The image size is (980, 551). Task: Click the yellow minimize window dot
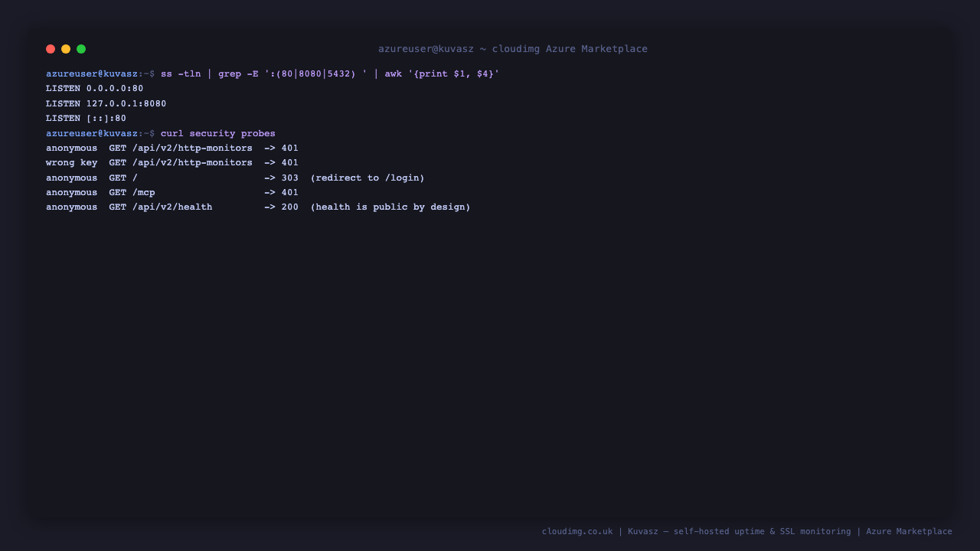(x=66, y=49)
